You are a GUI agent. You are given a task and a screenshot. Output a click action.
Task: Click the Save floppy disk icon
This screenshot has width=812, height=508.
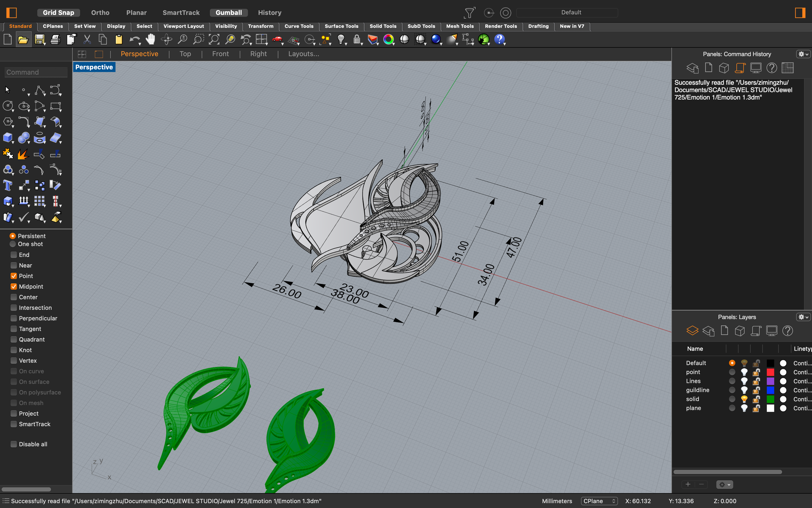point(39,40)
